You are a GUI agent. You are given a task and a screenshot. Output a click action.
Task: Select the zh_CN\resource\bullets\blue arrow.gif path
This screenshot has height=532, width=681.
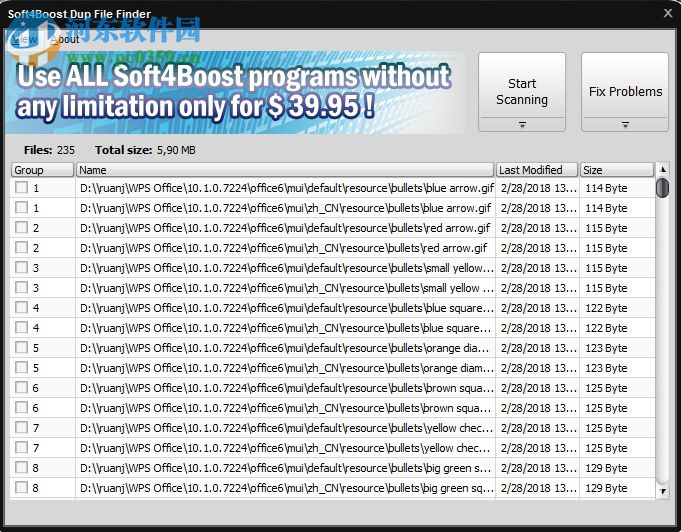[285, 208]
